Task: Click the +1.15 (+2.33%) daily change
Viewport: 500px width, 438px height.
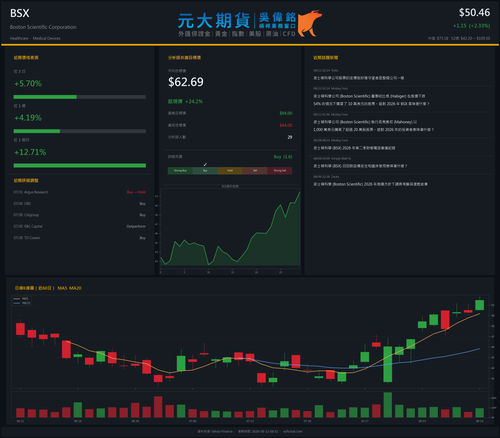Action: click(471, 26)
